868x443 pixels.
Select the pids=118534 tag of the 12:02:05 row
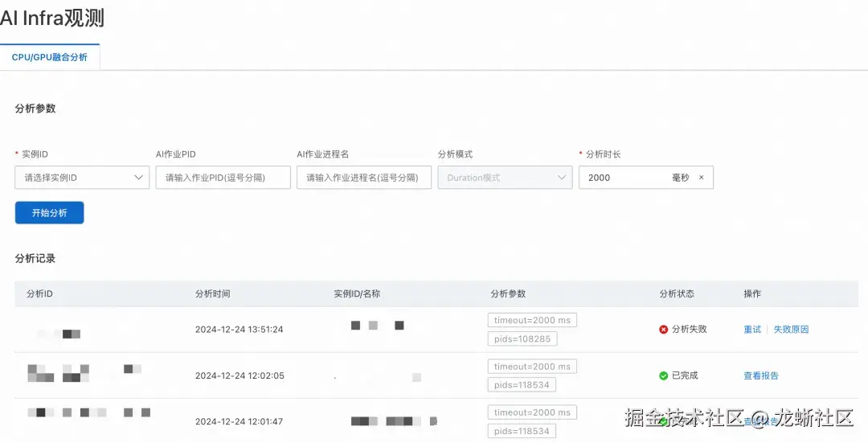(x=522, y=385)
